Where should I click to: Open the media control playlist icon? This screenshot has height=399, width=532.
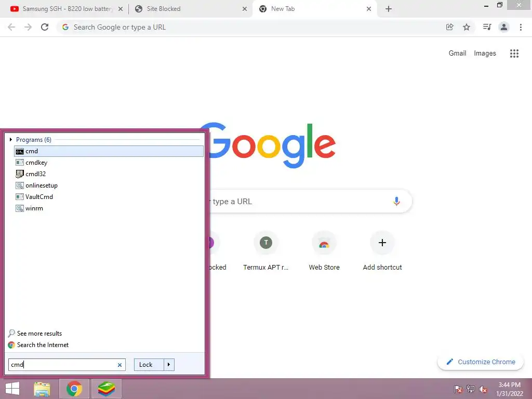[x=487, y=27]
